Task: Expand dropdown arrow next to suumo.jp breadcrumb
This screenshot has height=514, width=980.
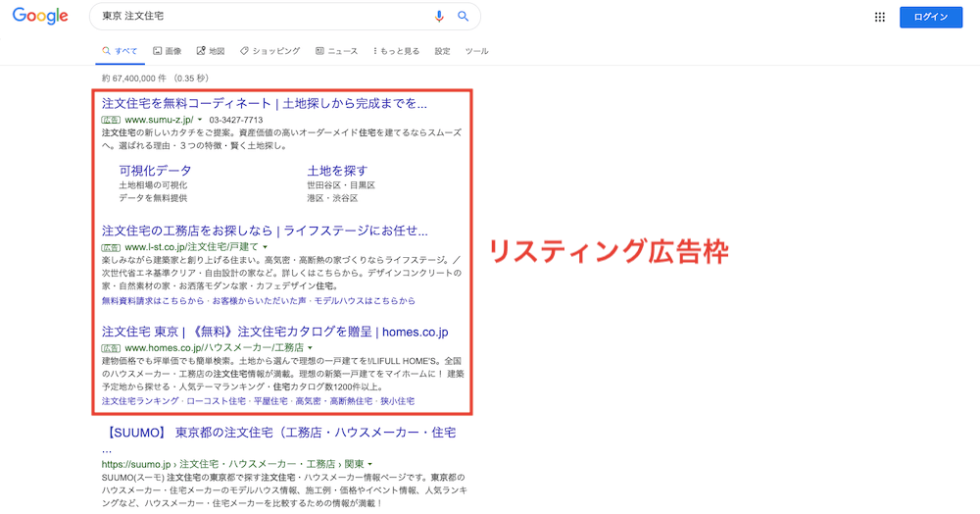Action: tap(370, 464)
